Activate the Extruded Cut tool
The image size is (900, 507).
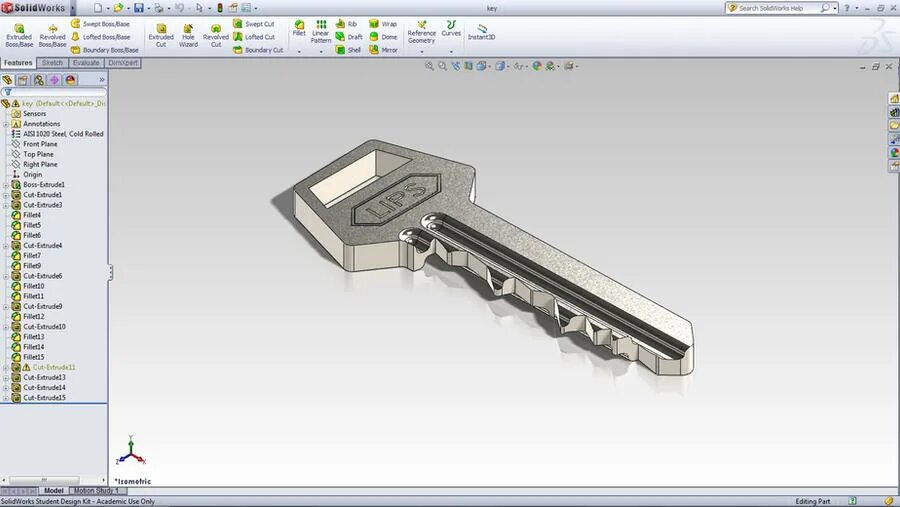pyautogui.click(x=161, y=36)
